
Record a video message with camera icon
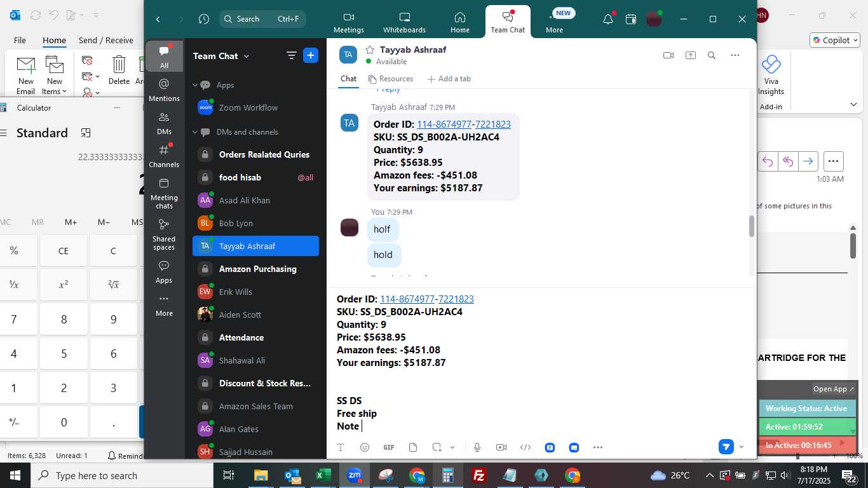point(501,447)
